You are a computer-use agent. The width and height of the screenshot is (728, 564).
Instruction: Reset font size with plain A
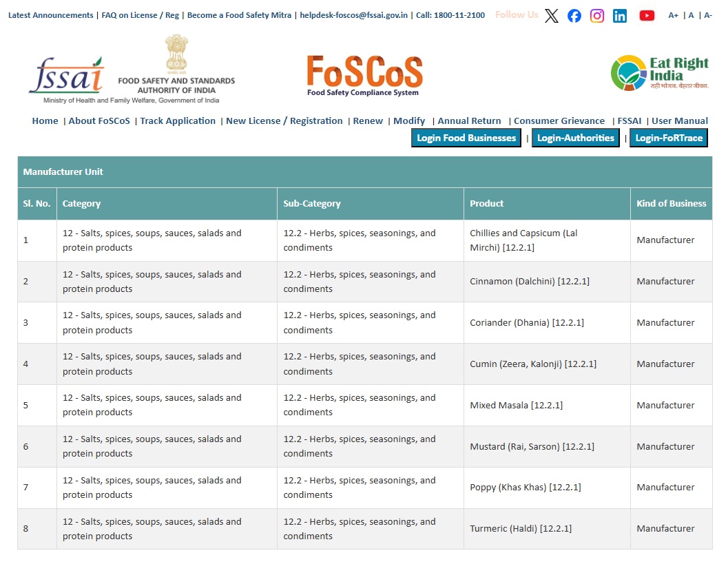[x=691, y=15]
